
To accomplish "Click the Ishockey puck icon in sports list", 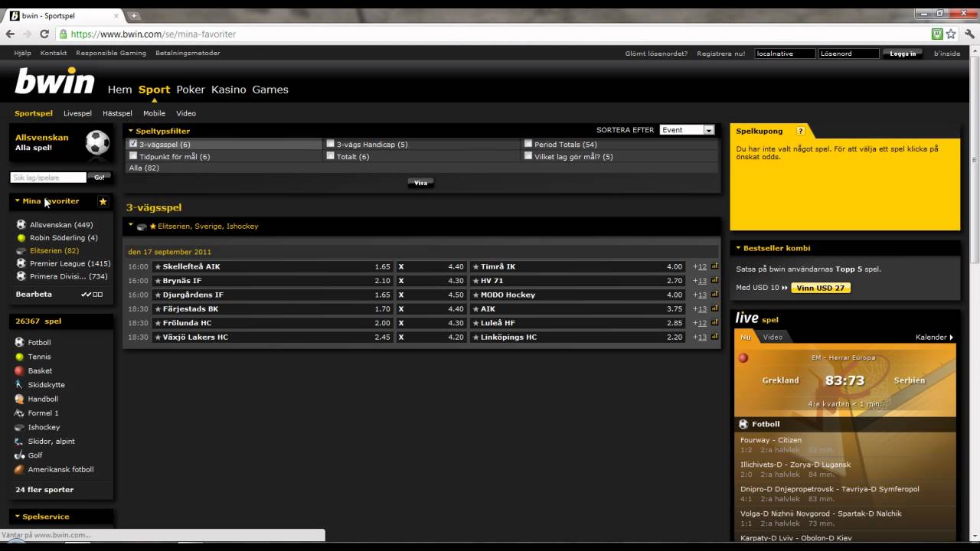I will (x=20, y=427).
